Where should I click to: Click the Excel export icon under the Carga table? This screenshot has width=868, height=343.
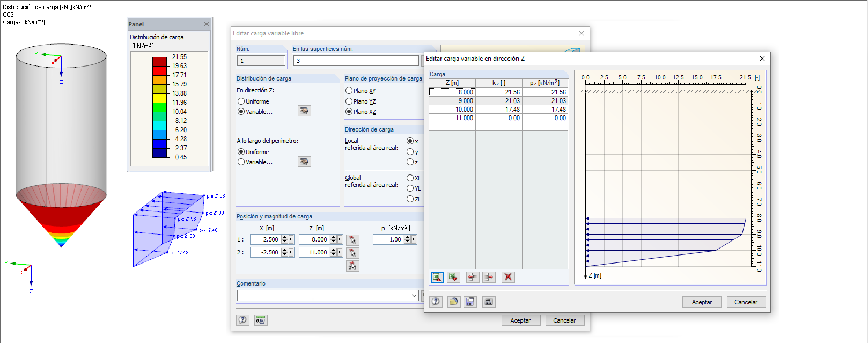(453, 277)
